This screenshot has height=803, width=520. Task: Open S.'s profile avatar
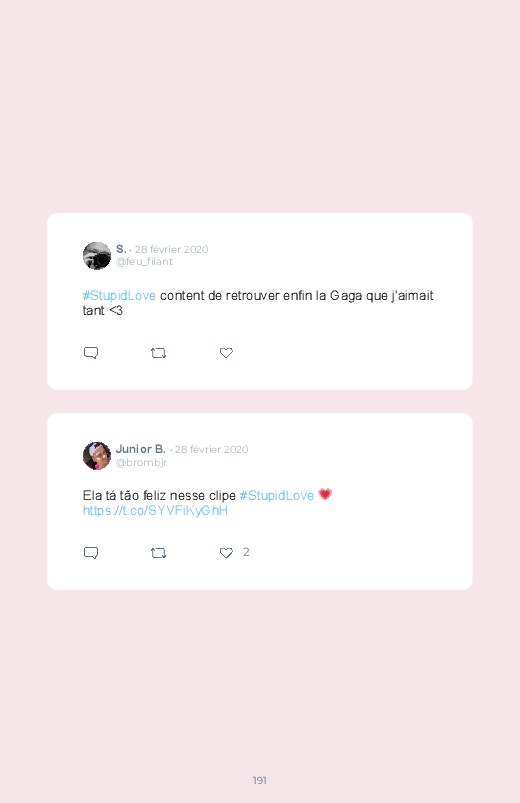click(x=97, y=256)
